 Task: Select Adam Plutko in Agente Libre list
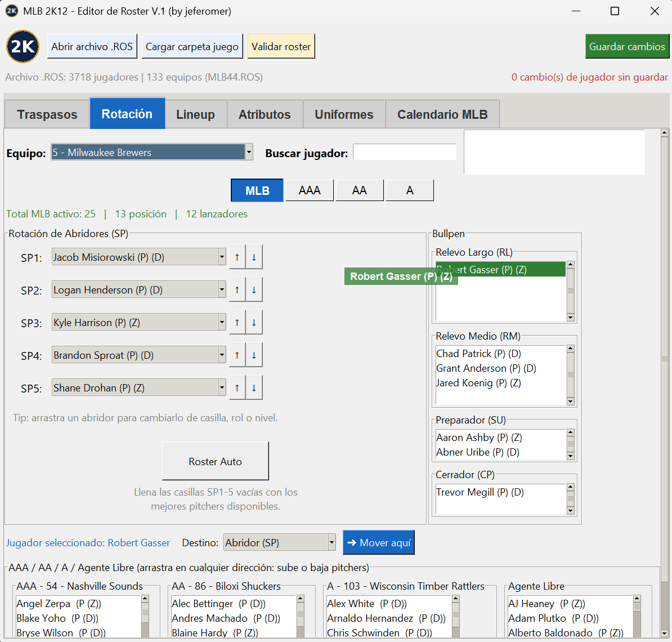pyautogui.click(x=570, y=618)
